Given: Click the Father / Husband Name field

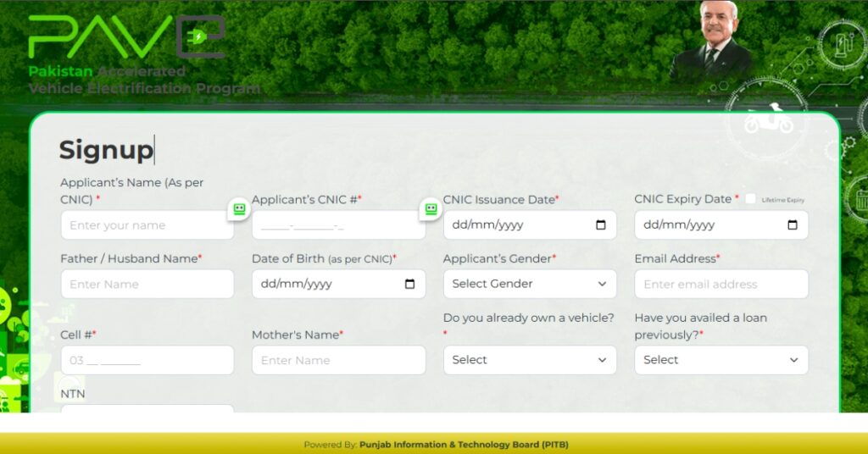Looking at the screenshot, I should click(147, 285).
